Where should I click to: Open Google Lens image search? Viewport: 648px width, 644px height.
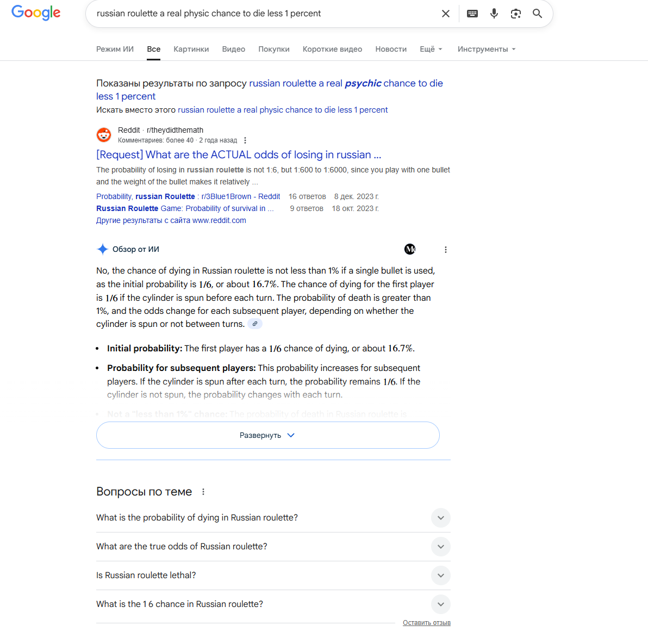pyautogui.click(x=515, y=14)
